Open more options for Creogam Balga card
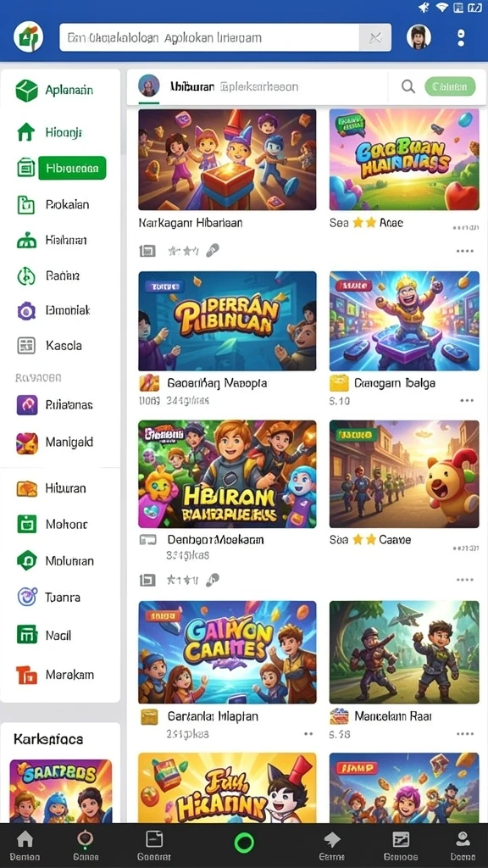 467,400
